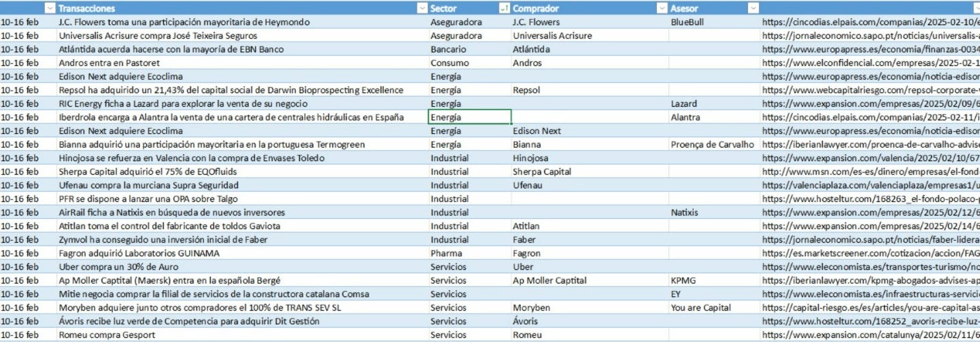Select the 'Andros entra en Pastoret' cell
Image resolution: width=980 pixels, height=342 pixels.
coord(241,63)
